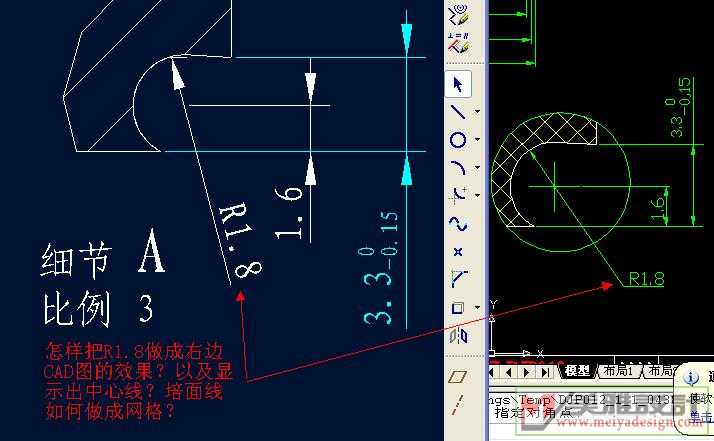Select the cyan 3.3 tolerance dimension text
Viewport: 714px width, 441px height.
[381, 267]
